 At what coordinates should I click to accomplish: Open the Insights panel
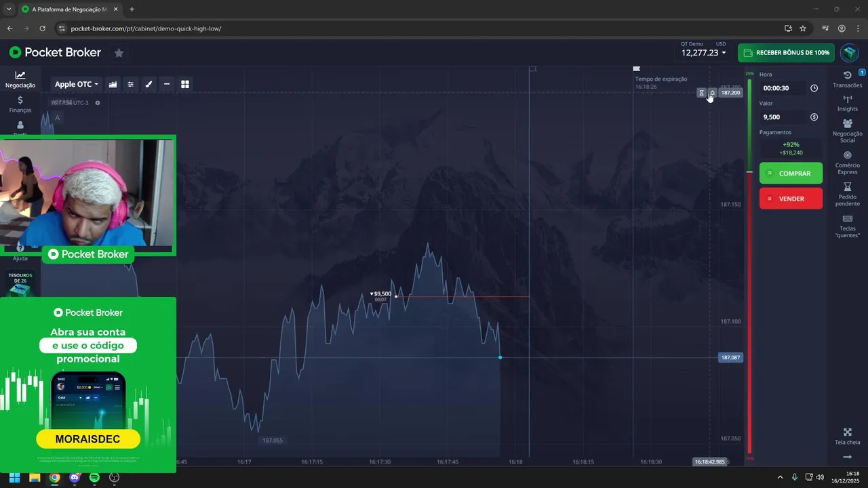(x=848, y=103)
